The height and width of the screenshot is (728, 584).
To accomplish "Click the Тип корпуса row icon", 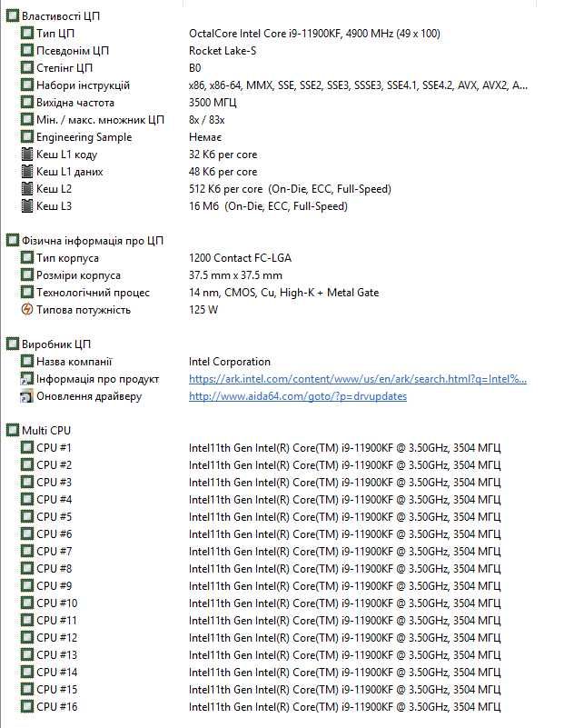I will 27,258.
